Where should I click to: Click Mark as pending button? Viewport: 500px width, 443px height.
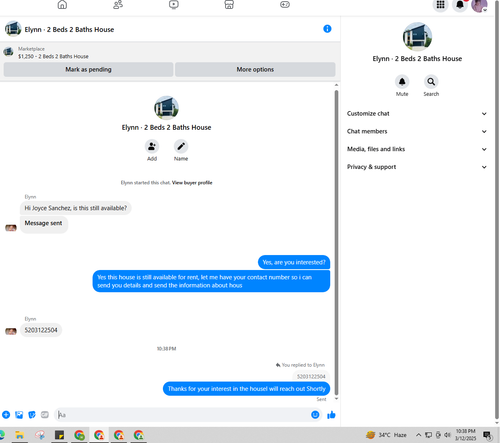(88, 69)
